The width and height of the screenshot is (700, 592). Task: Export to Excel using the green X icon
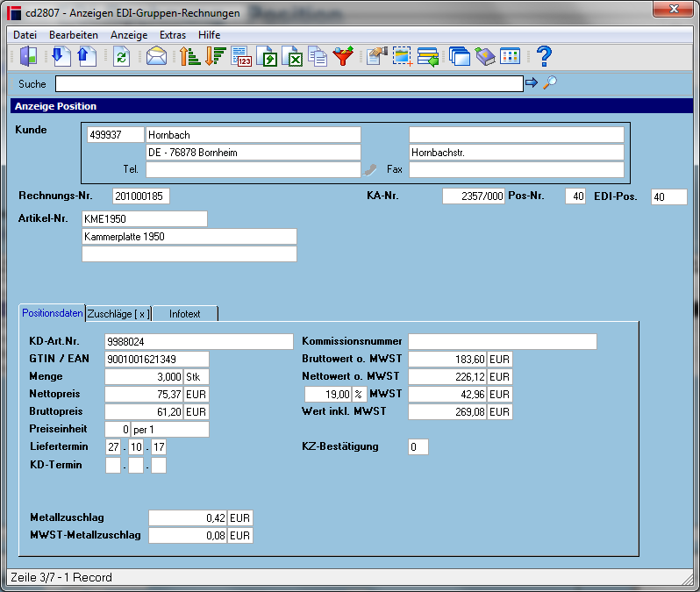292,57
